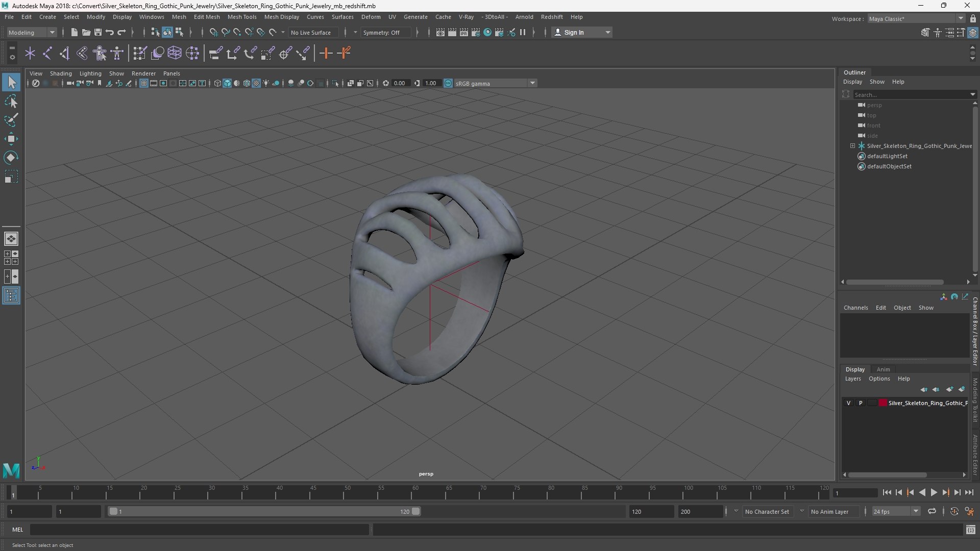Click the time range slider bar

pos(264,511)
